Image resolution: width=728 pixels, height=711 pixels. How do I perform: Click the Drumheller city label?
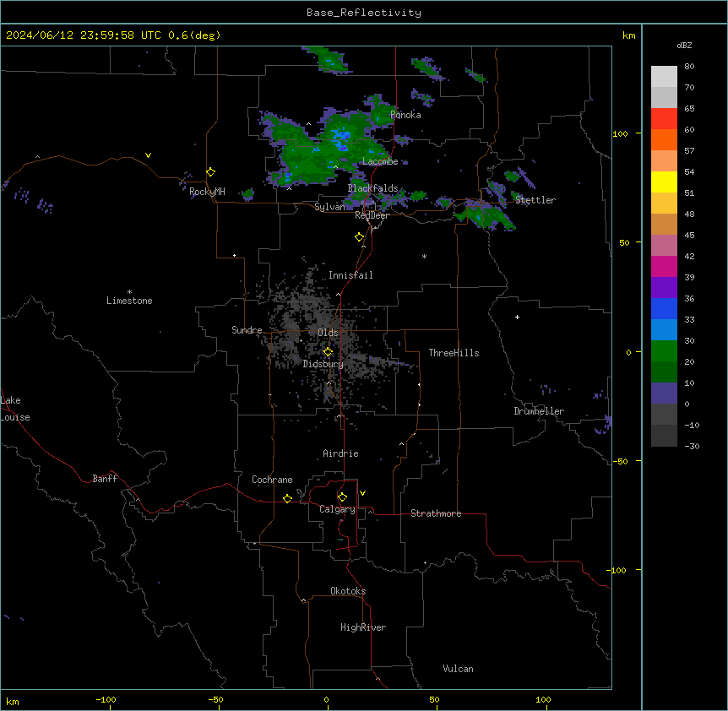click(x=539, y=411)
